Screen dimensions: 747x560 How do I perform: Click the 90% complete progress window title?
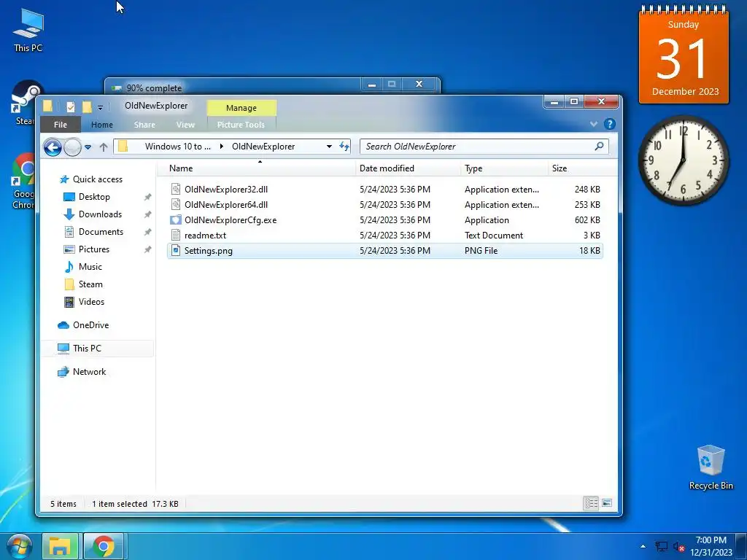(154, 88)
